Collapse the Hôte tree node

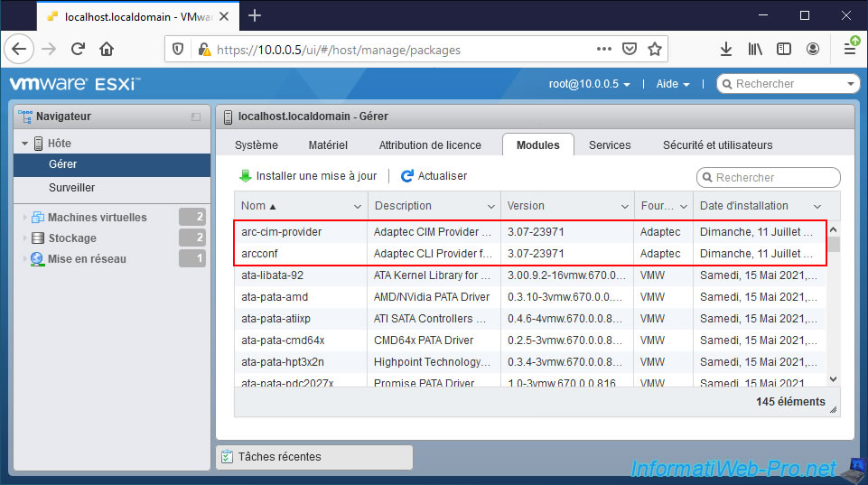tap(25, 144)
